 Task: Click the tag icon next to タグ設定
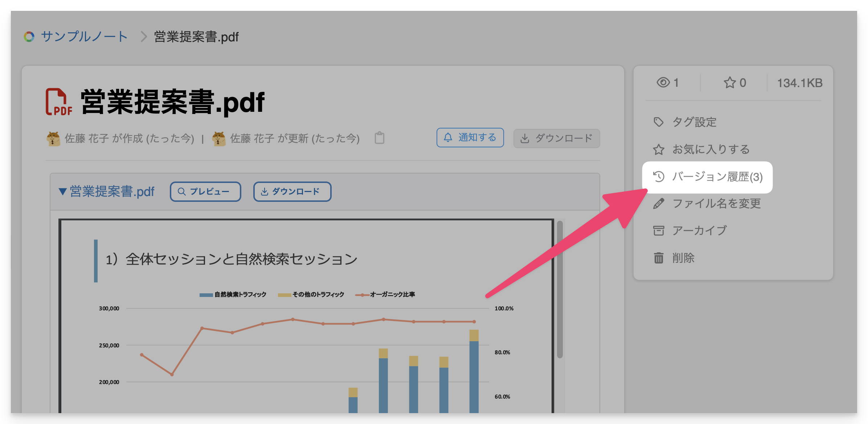[x=659, y=122]
